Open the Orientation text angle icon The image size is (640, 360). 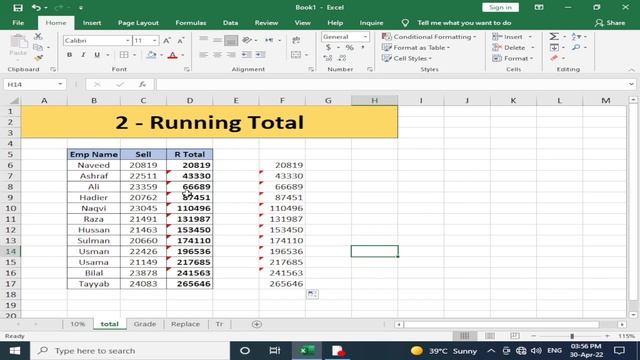pos(247,40)
